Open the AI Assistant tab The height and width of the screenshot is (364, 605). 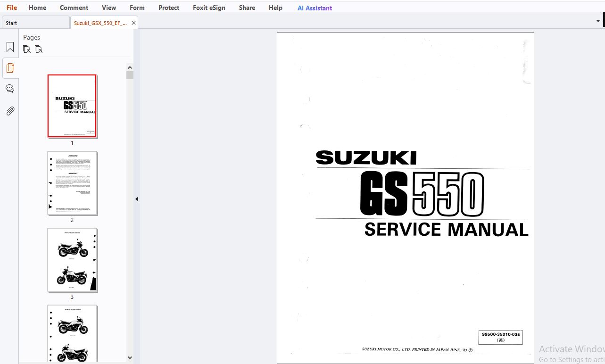pos(315,8)
